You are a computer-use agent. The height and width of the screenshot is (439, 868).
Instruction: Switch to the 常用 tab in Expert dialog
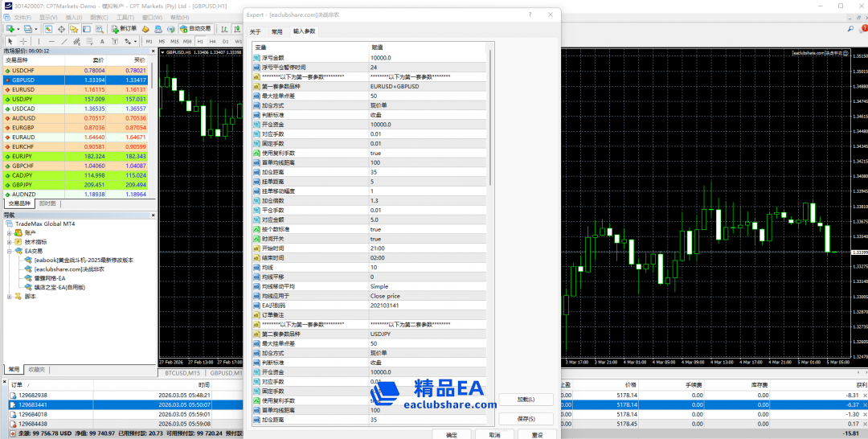coord(276,31)
